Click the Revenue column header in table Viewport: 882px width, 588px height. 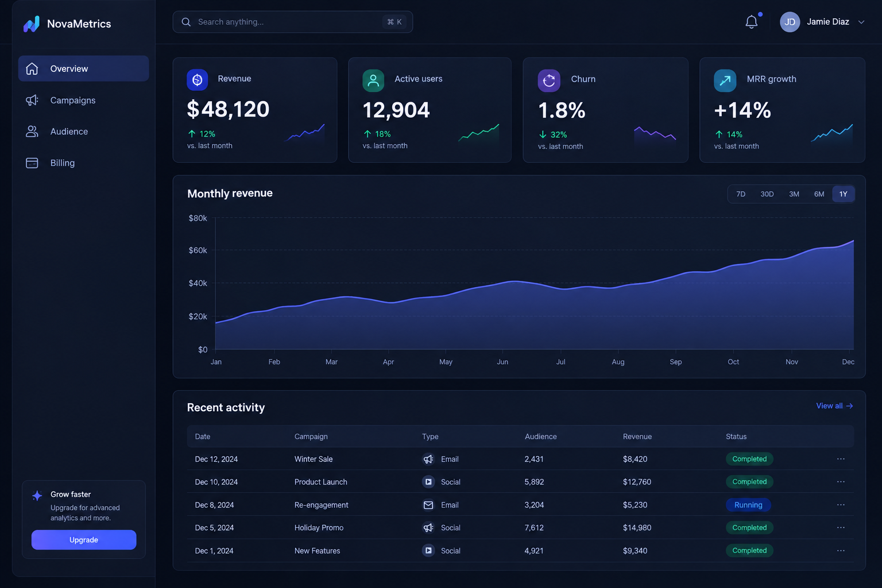[x=637, y=436]
